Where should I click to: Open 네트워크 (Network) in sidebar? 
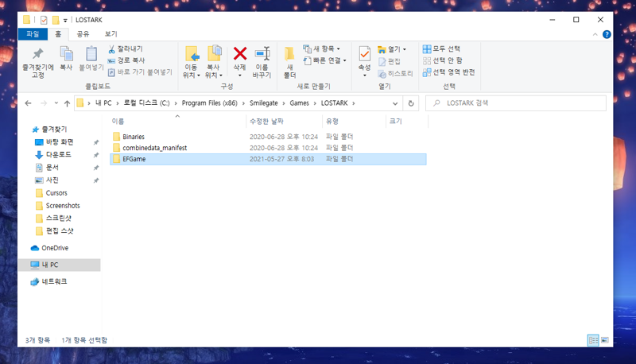coord(54,281)
